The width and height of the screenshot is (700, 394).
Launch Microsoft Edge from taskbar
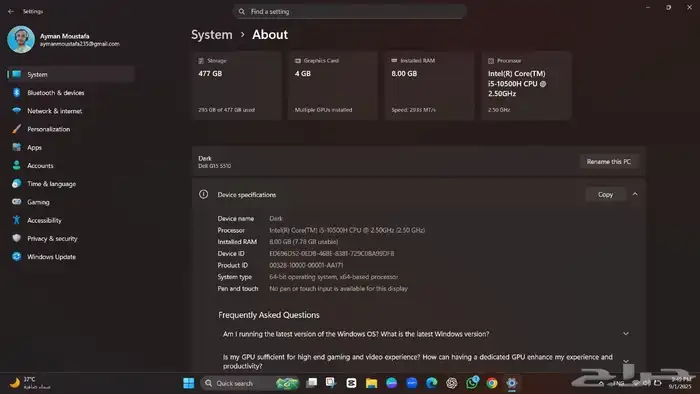pyautogui.click(x=432, y=383)
